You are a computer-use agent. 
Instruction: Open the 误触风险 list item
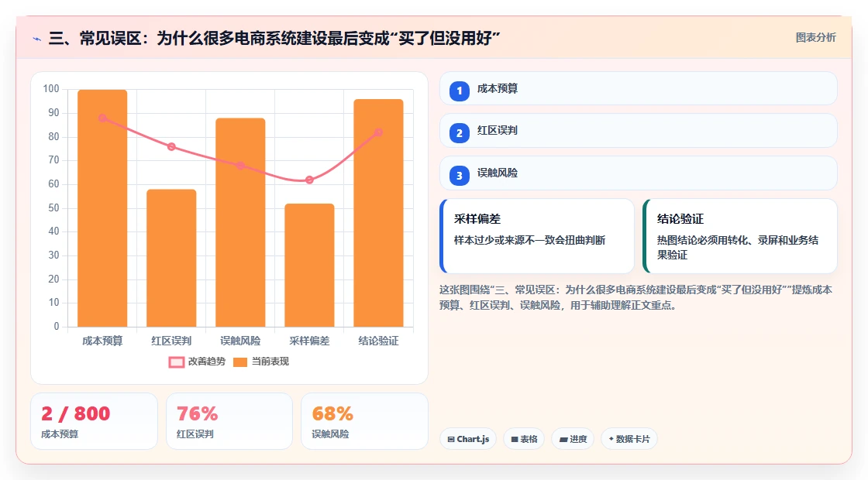click(x=639, y=173)
